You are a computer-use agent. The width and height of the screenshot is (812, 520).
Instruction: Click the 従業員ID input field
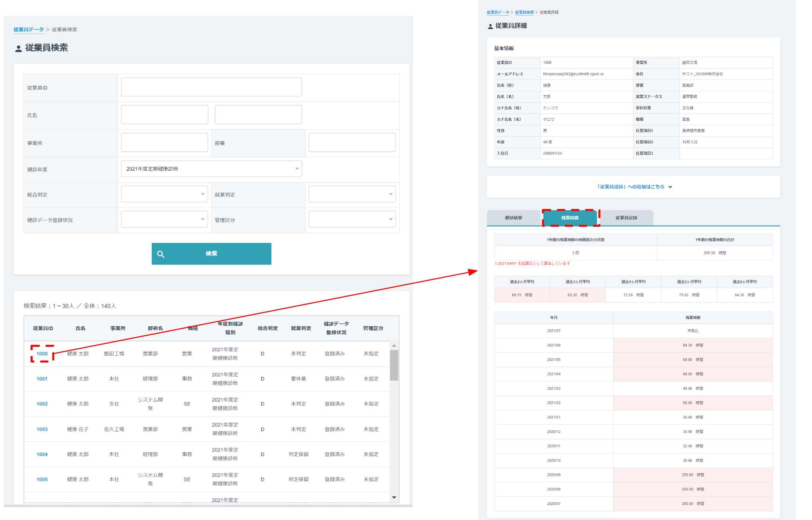[211, 87]
